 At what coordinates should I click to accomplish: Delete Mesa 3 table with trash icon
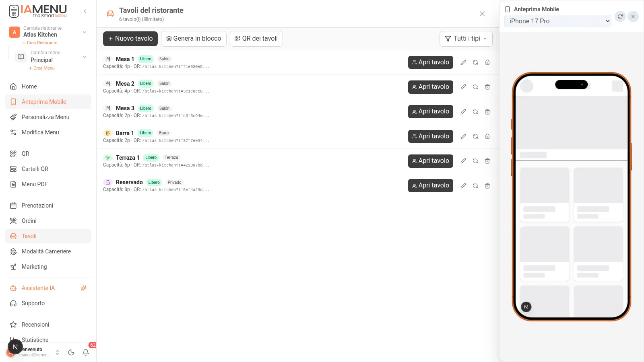(x=487, y=112)
